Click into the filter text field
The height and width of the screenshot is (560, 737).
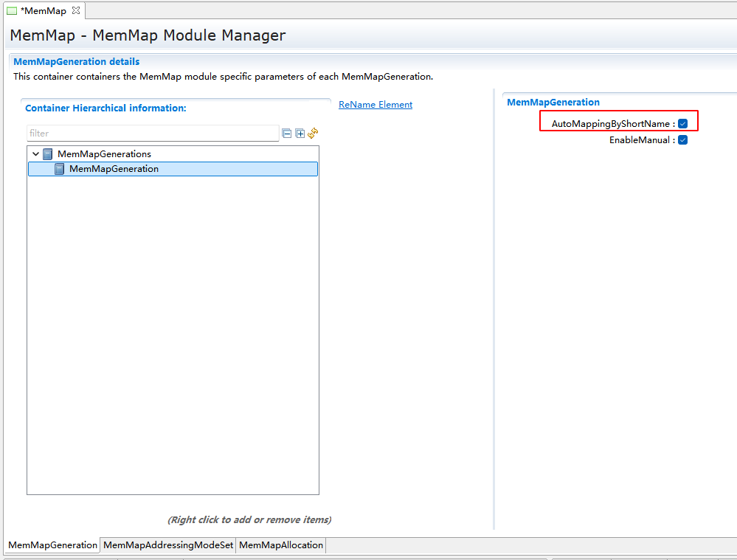click(x=152, y=134)
